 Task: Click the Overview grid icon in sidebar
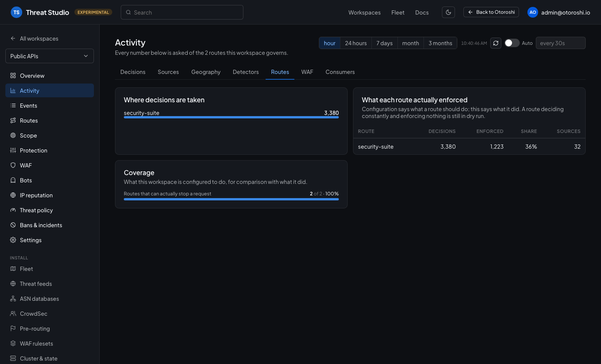click(13, 75)
